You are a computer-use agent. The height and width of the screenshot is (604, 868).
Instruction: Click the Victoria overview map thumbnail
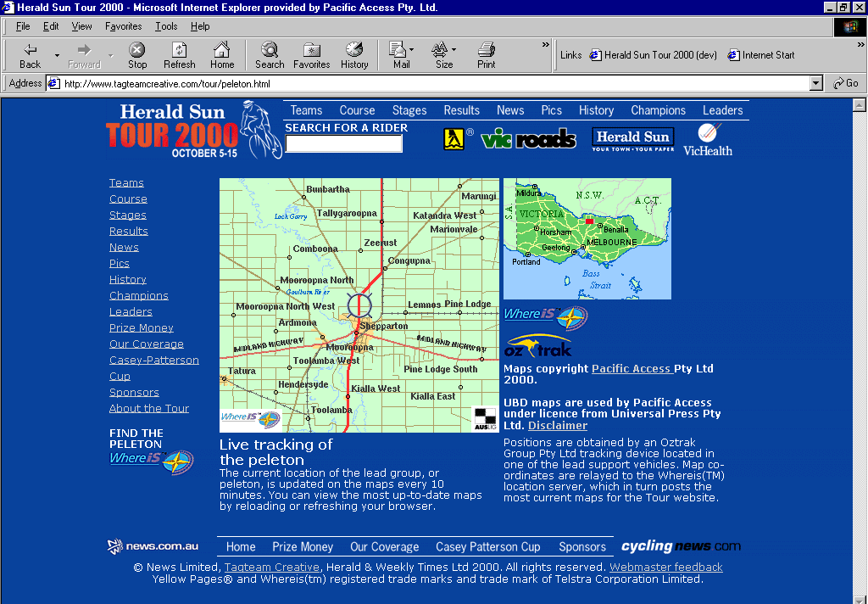587,239
